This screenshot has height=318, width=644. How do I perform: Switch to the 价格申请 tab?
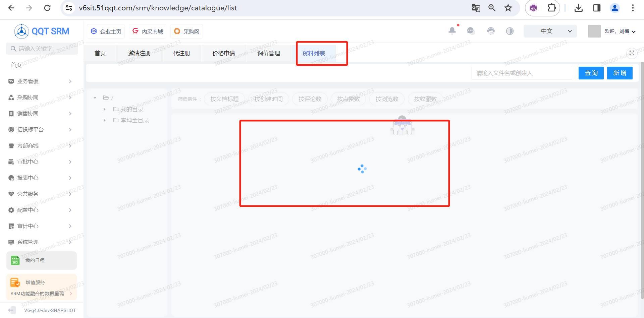[x=224, y=53]
